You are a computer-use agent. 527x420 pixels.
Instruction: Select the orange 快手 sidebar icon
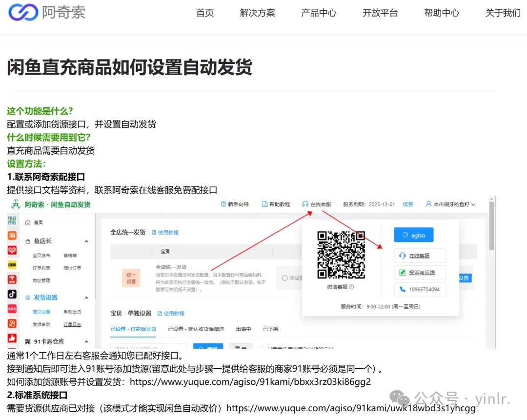(12, 323)
